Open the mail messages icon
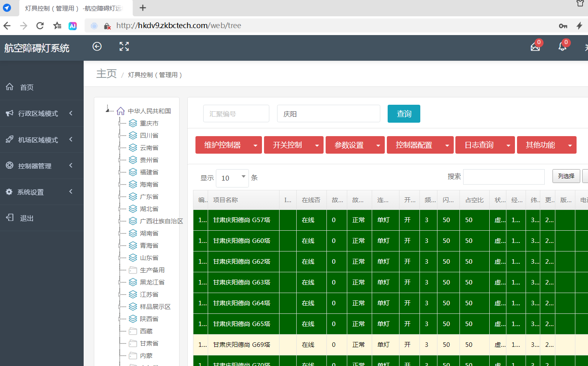 (x=535, y=47)
